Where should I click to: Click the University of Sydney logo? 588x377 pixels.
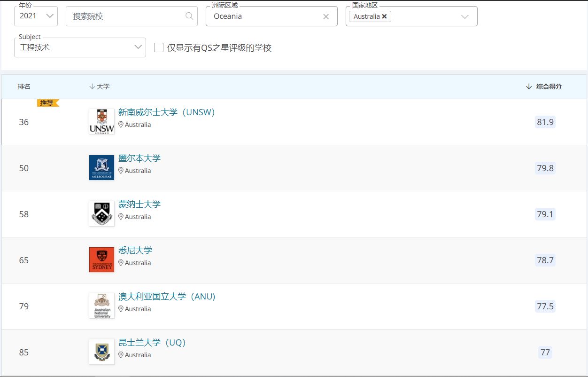point(101,260)
